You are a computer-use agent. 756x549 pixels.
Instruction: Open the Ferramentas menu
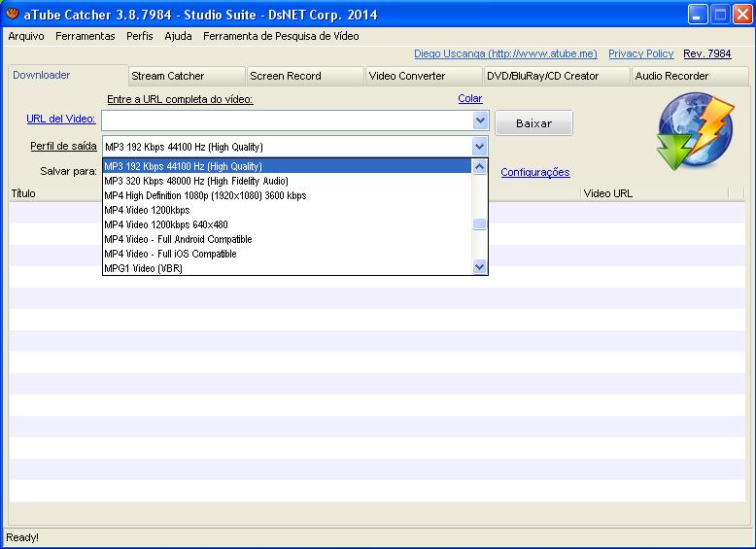(x=86, y=36)
